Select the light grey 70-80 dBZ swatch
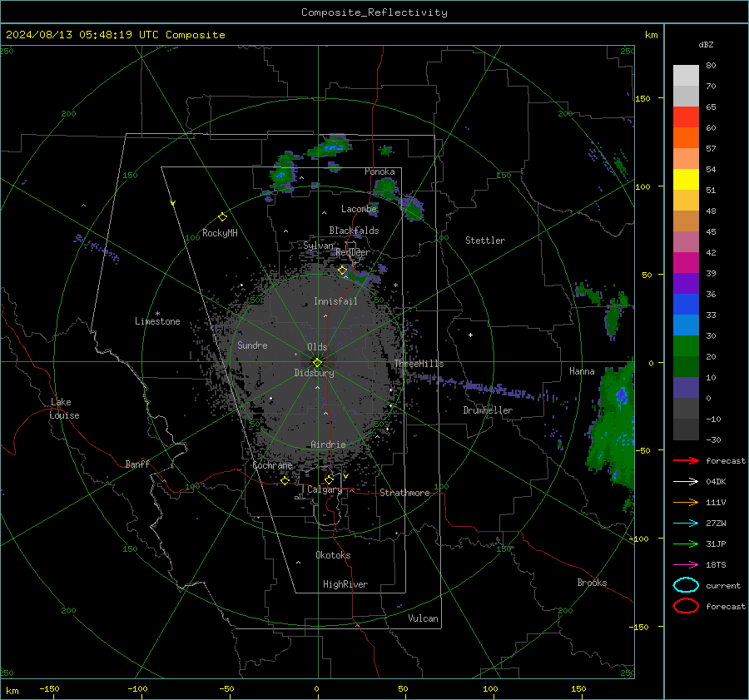The height and width of the screenshot is (700, 749). [x=686, y=76]
